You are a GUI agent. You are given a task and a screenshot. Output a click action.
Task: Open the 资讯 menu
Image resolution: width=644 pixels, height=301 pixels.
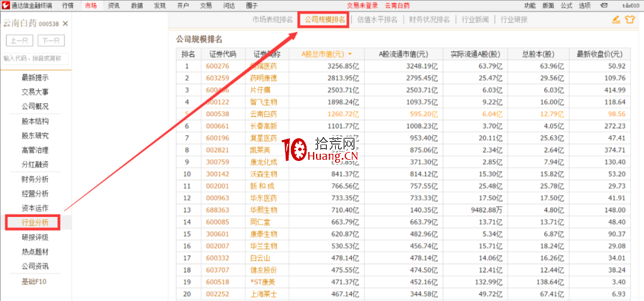point(114,6)
